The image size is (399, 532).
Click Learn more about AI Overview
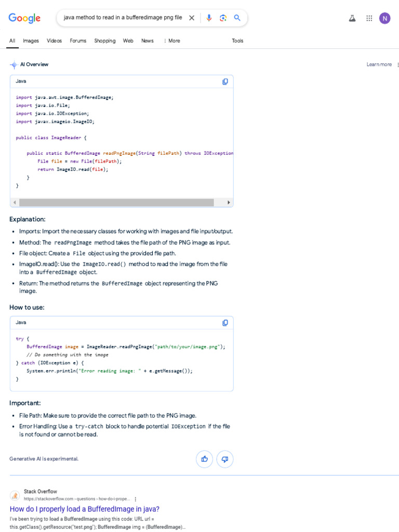pos(379,64)
